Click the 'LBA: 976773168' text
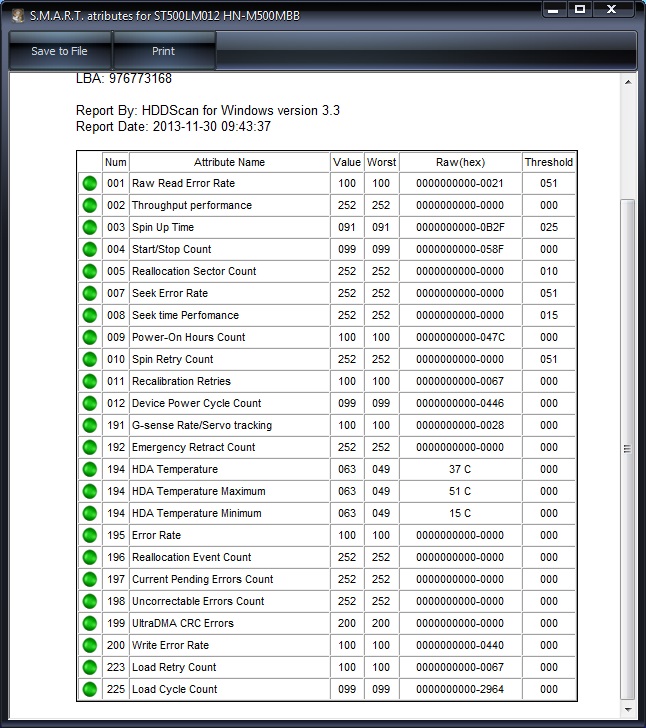646x728 pixels. pos(124,78)
